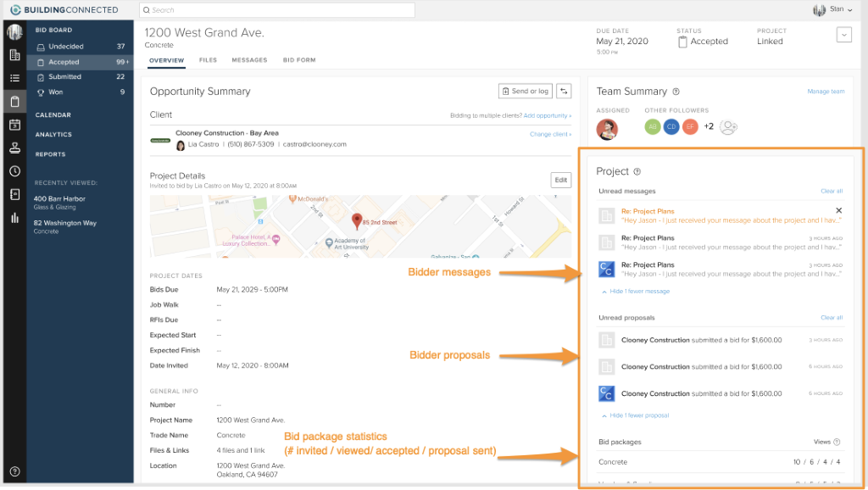The width and height of the screenshot is (868, 490).
Task: Click the help question mark at bottom left
Action: click(x=14, y=471)
